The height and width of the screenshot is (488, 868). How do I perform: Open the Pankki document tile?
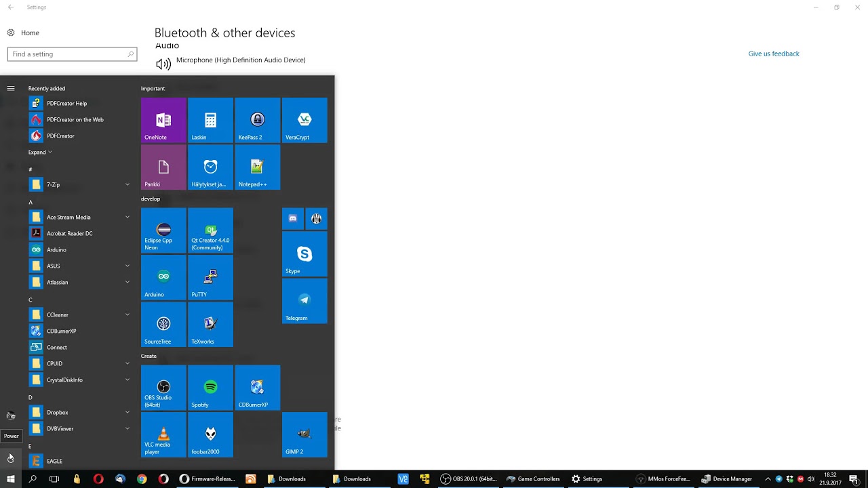pyautogui.click(x=163, y=167)
